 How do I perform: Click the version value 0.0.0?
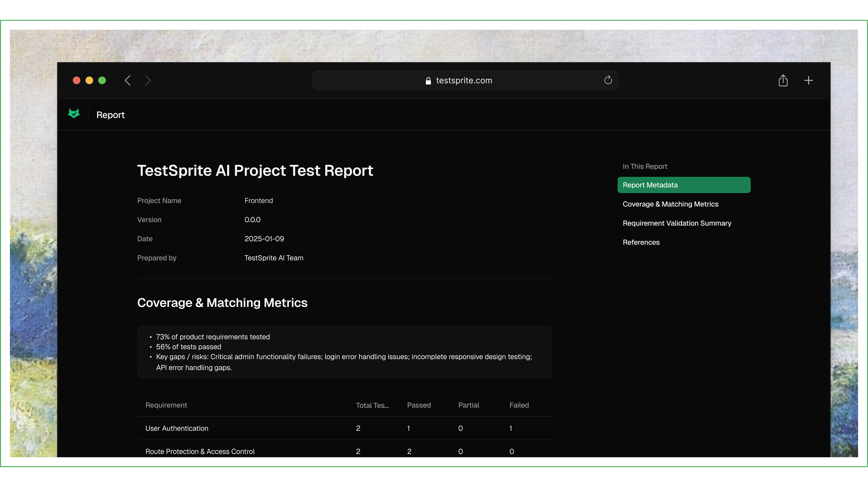(x=252, y=219)
